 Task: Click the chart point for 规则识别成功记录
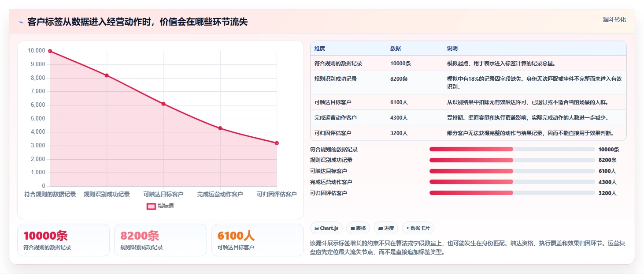(x=107, y=75)
